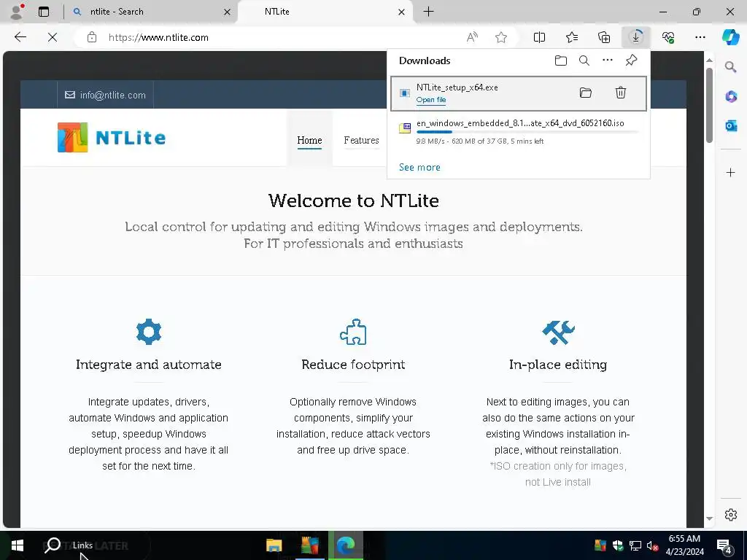
Task: Click the Reduce footprint heading
Action: [353, 365]
